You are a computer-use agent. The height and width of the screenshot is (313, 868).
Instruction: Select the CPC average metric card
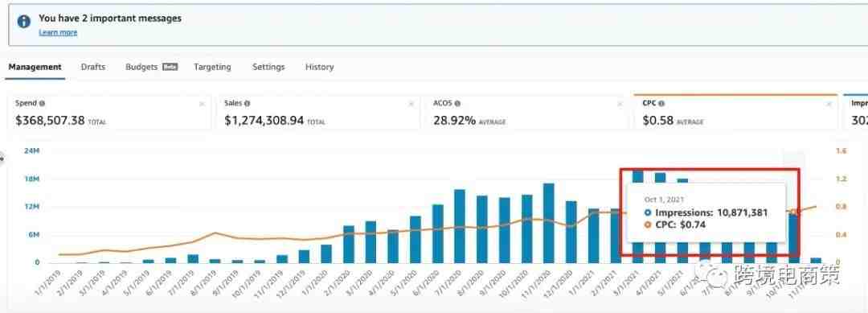(735, 113)
